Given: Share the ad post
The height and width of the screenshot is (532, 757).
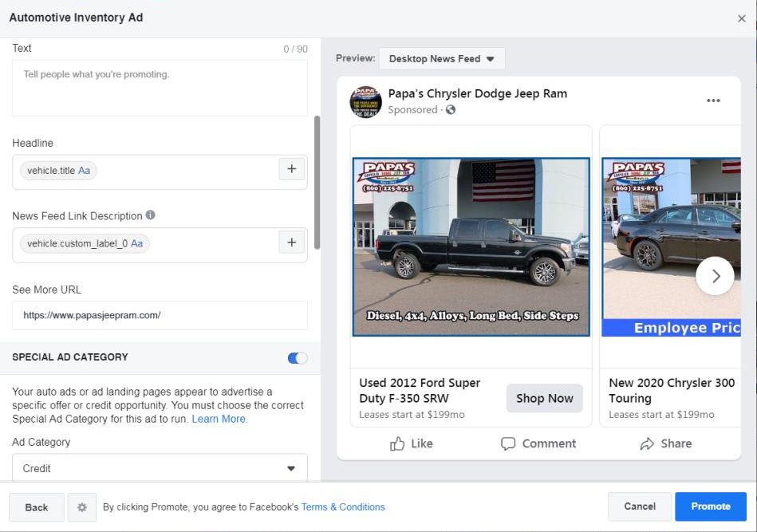Looking at the screenshot, I should tap(666, 443).
